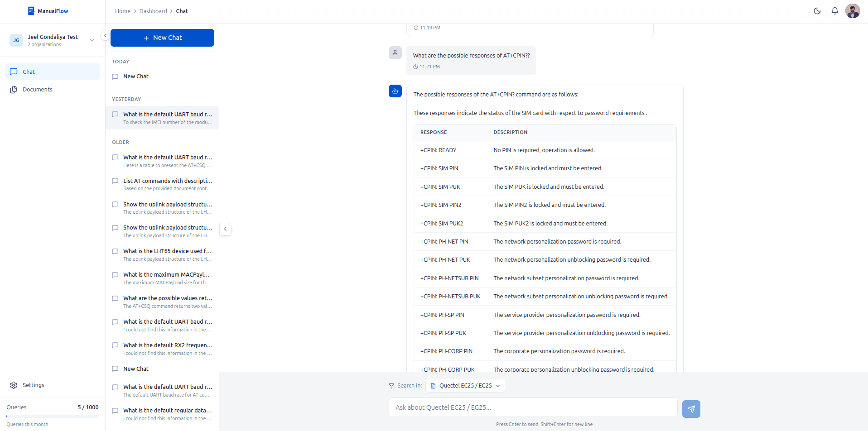Viewport: 868px width, 431px height.
Task: Send the message using the paper plane icon
Action: [x=691, y=409]
